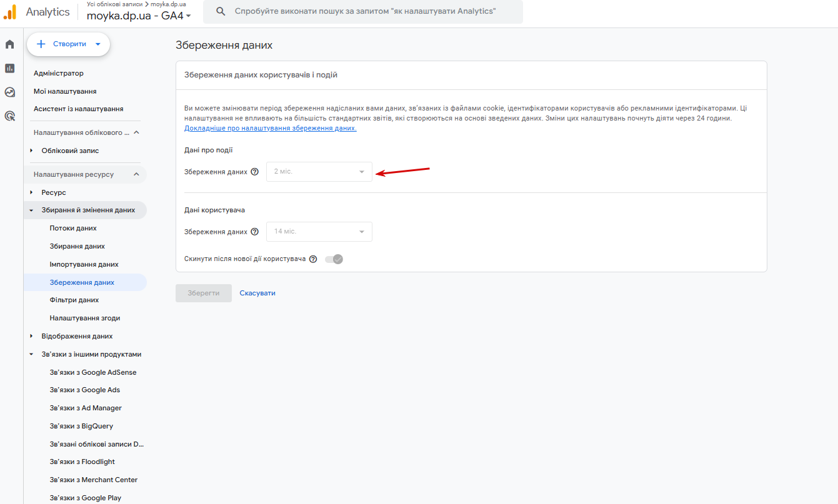Expand the Ресурс tree item
838x504 pixels.
[x=31, y=192]
